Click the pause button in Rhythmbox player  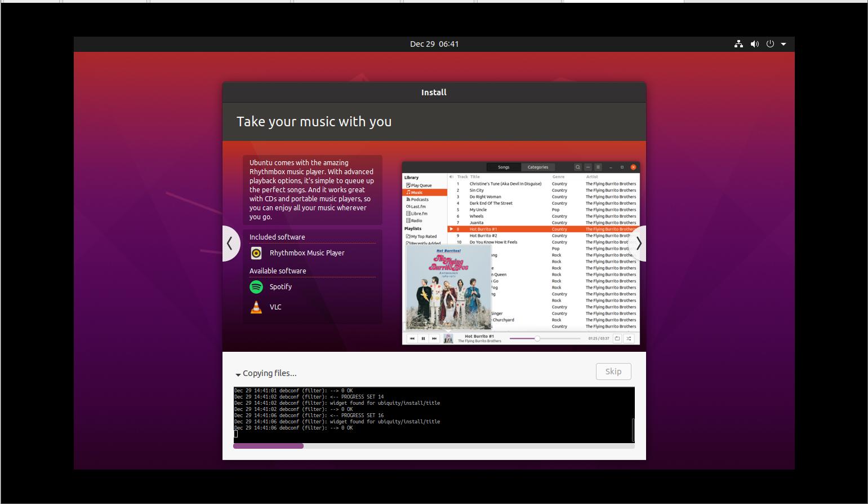[423, 339]
